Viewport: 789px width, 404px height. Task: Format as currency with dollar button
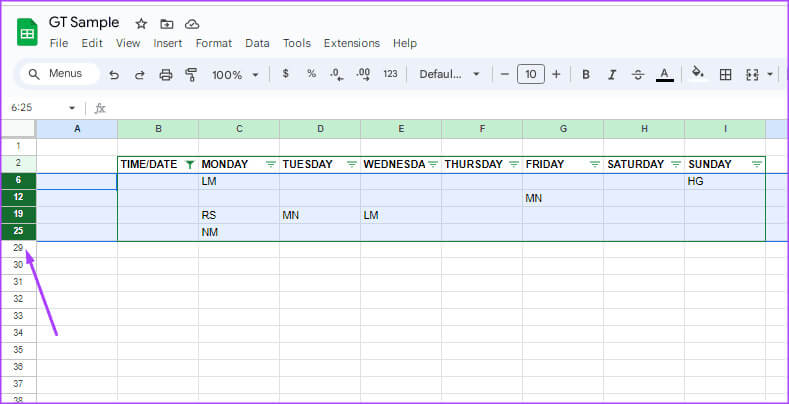pyautogui.click(x=286, y=74)
